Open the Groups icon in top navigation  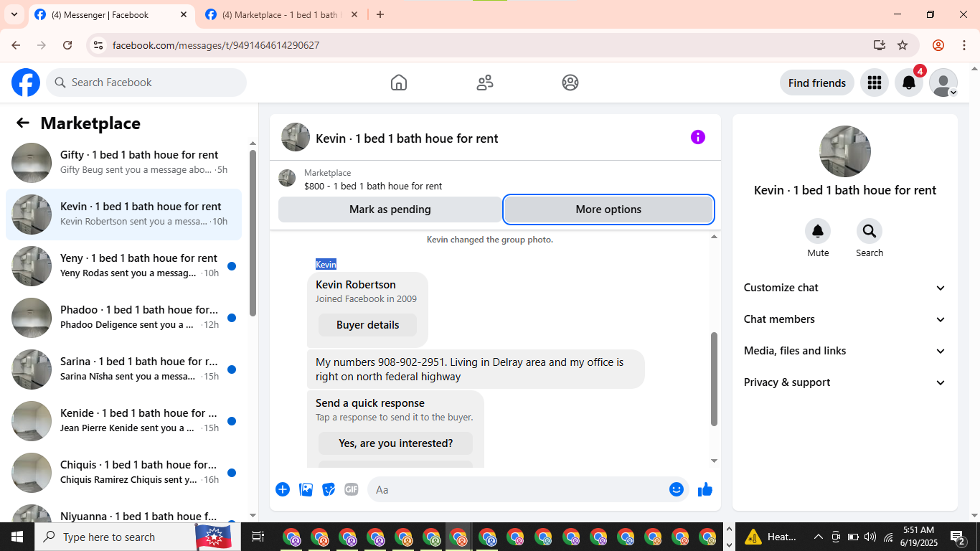(570, 83)
